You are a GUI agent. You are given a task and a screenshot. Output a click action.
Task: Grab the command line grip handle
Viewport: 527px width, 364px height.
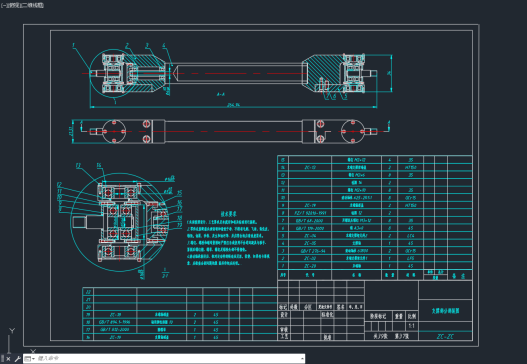[2, 359]
